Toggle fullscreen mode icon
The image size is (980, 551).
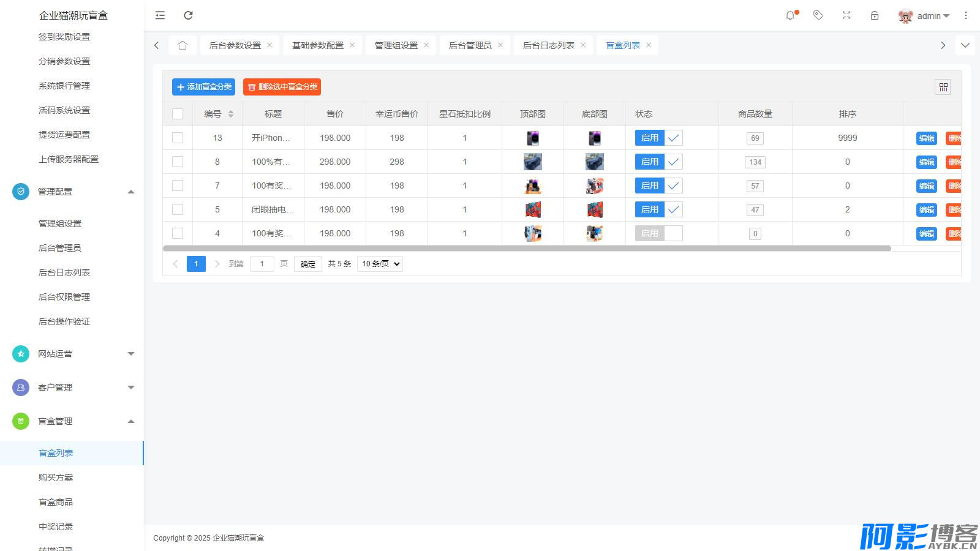846,15
